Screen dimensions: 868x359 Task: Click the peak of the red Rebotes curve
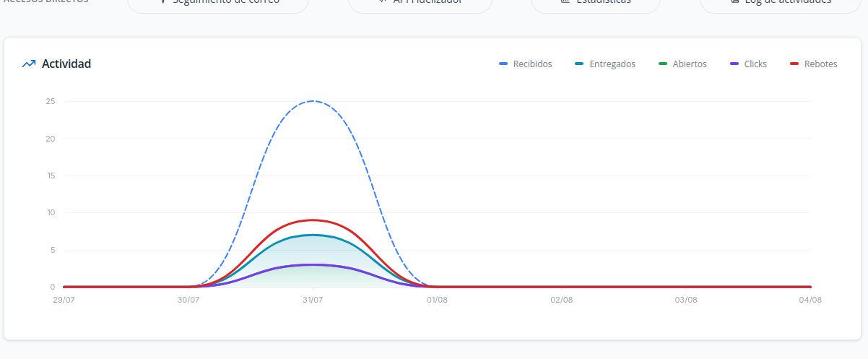click(x=312, y=220)
